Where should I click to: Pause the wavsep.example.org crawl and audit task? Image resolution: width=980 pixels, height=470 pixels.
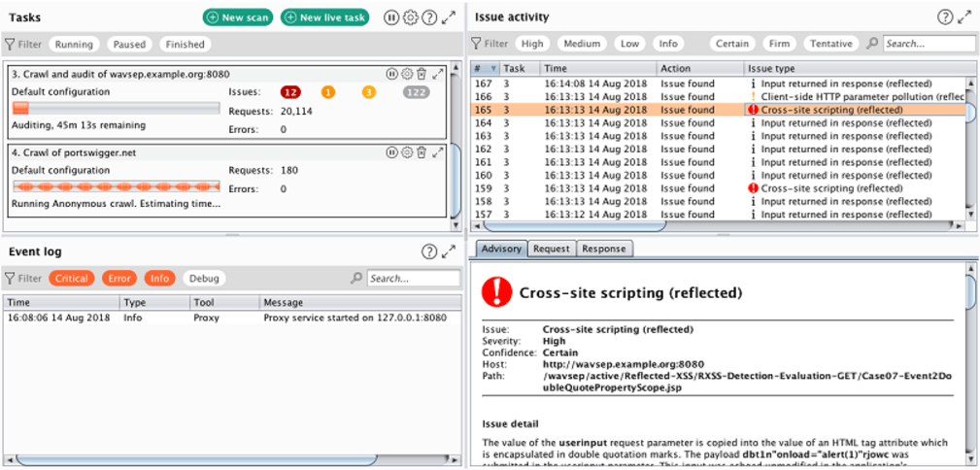pos(392,74)
